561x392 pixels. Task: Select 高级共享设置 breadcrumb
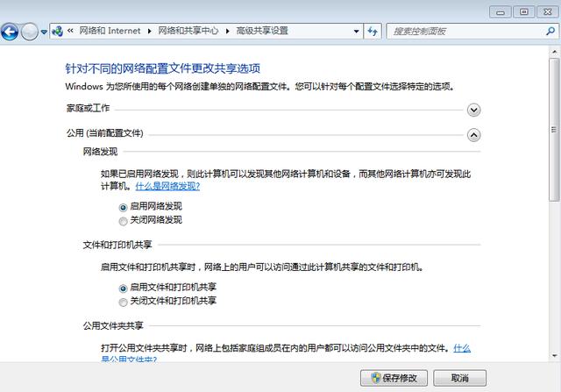point(262,31)
